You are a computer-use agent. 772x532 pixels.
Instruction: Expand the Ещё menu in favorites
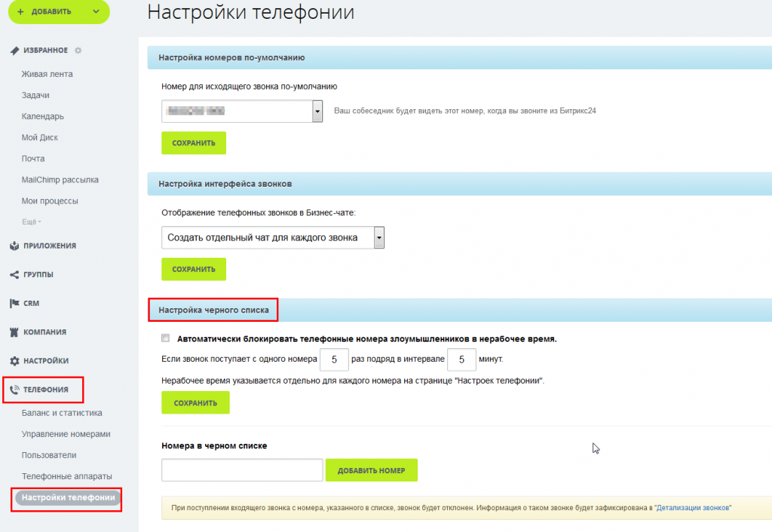coord(32,222)
